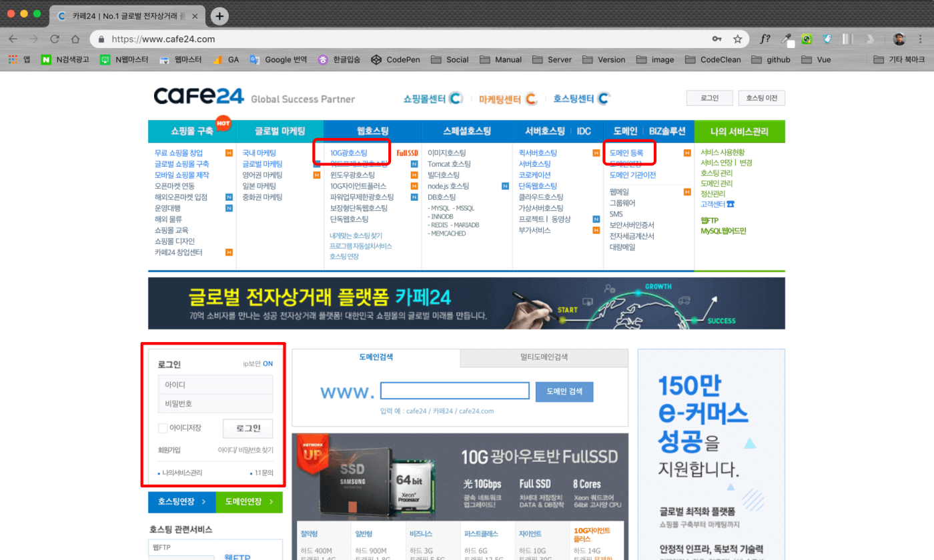
Task: Click the 회원가입 link
Action: (x=169, y=450)
